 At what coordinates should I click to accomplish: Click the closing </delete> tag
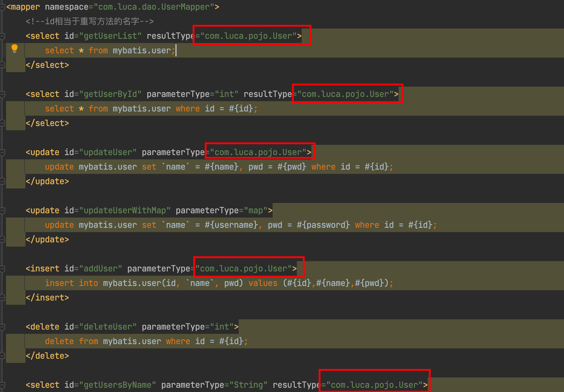(47, 356)
